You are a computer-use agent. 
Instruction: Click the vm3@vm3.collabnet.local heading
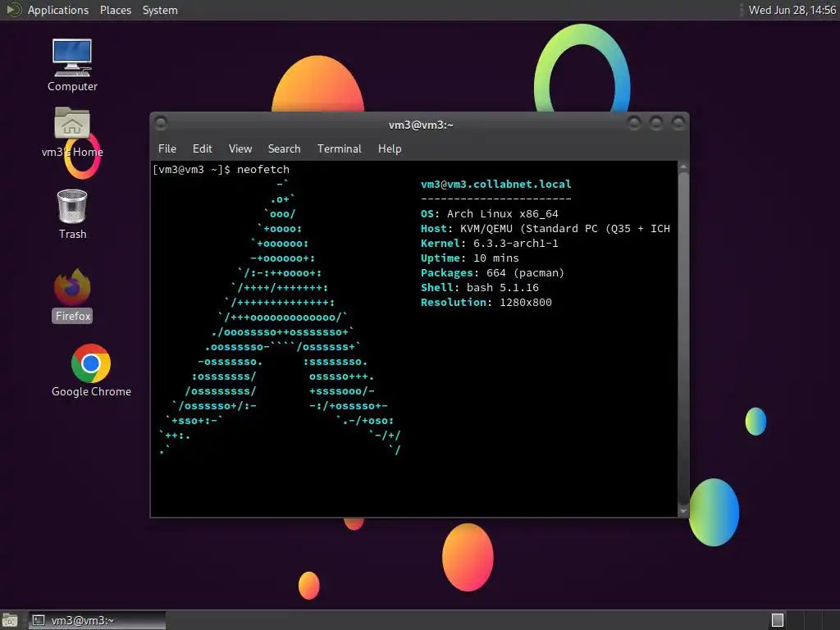click(x=495, y=185)
